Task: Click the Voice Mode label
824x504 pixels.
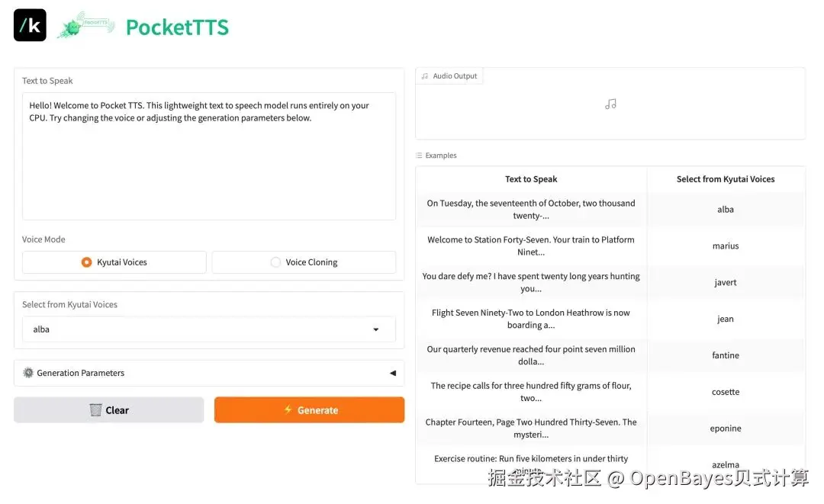Action: click(43, 239)
